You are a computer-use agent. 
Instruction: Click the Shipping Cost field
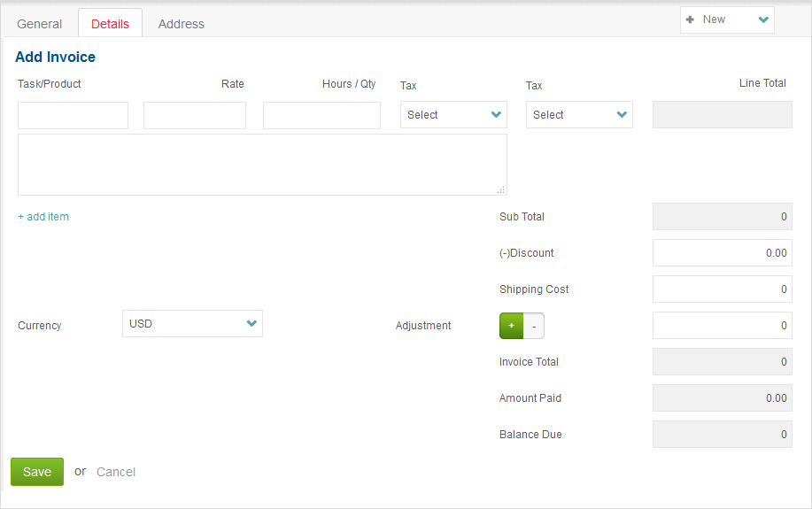[723, 289]
